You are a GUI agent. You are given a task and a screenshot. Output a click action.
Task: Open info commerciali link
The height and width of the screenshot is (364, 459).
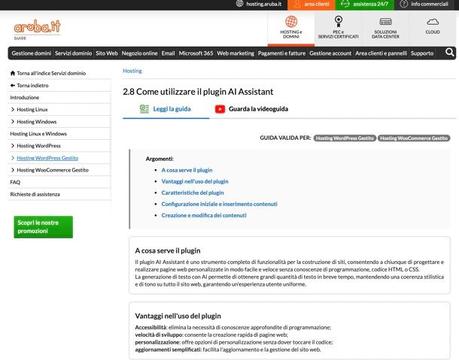pos(429,4)
